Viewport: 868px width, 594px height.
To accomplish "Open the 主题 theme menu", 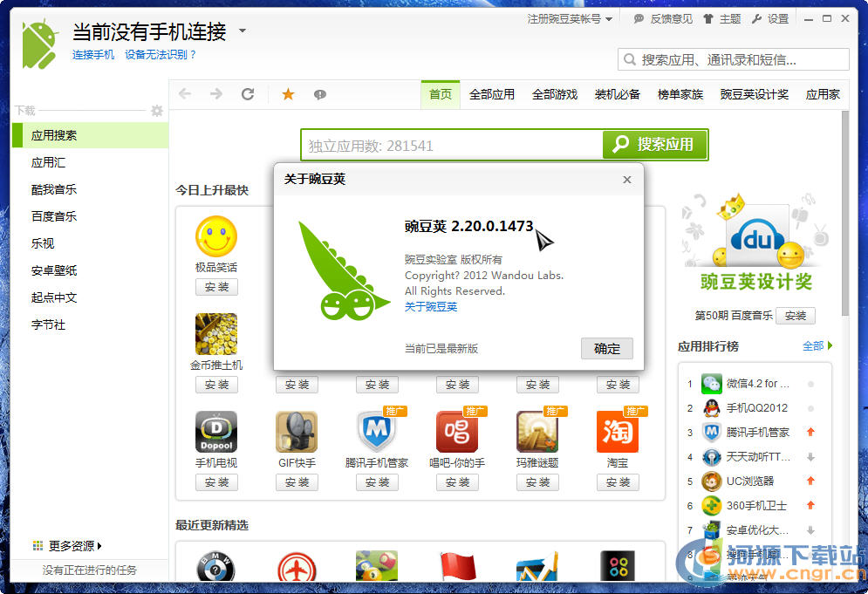I will [x=721, y=19].
